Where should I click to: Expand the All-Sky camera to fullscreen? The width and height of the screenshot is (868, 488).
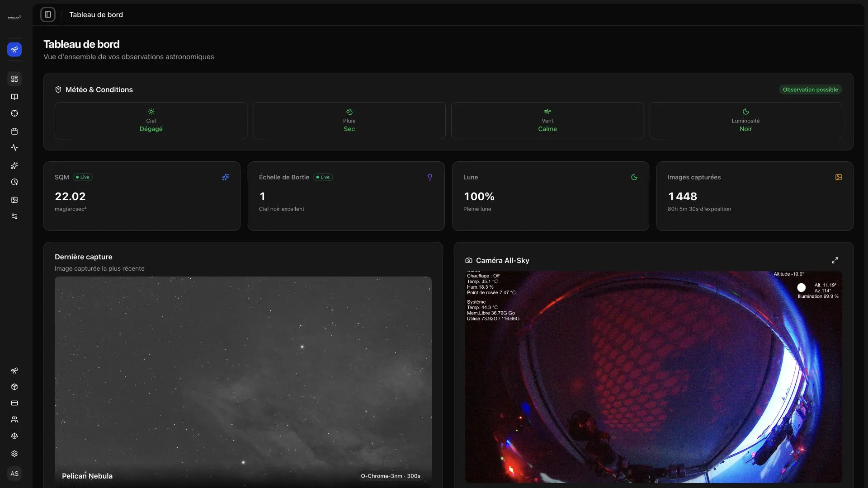pos(835,260)
